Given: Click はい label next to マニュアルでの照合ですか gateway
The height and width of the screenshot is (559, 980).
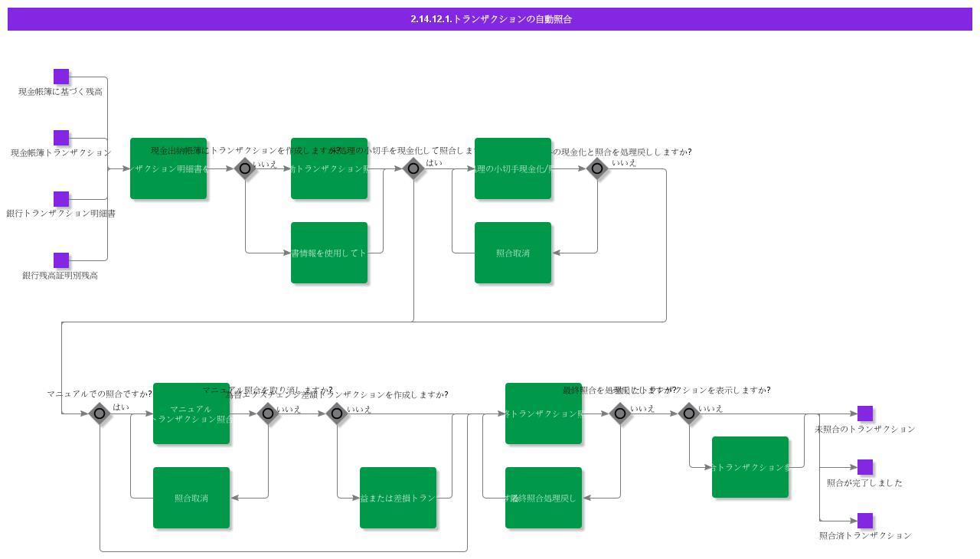Looking at the screenshot, I should [x=121, y=407].
